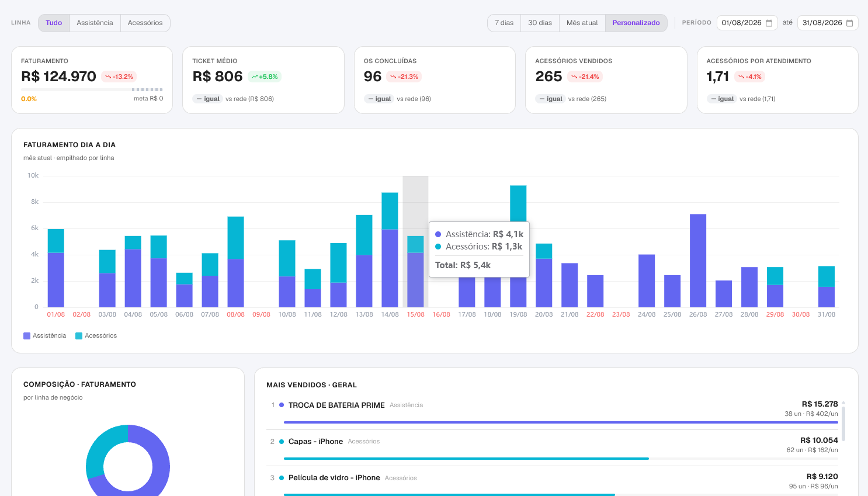Select the Tudo line filter
This screenshot has height=496, width=868.
tap(54, 23)
